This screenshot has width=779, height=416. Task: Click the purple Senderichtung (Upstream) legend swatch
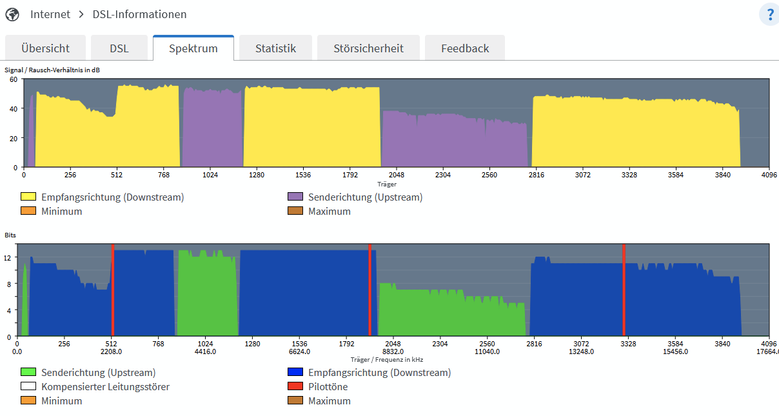295,197
